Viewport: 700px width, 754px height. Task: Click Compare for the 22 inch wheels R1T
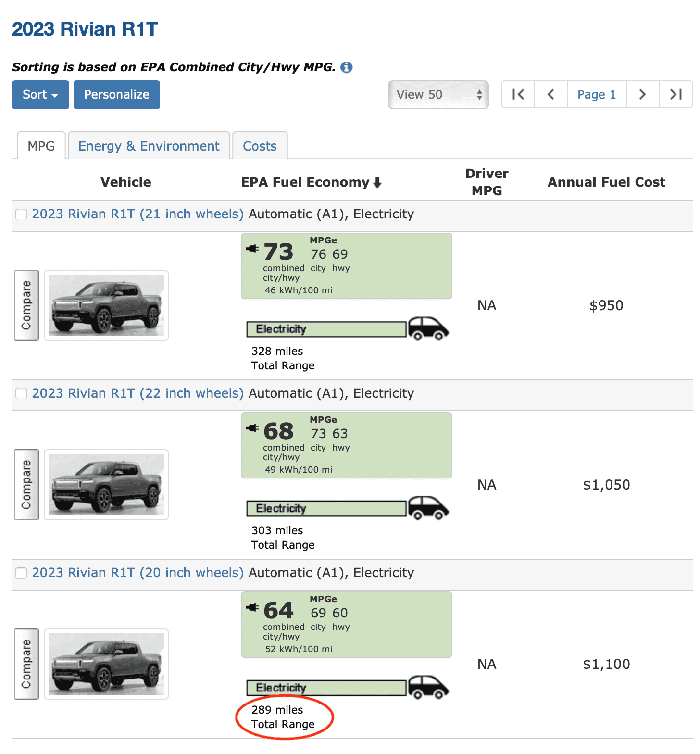point(26,485)
